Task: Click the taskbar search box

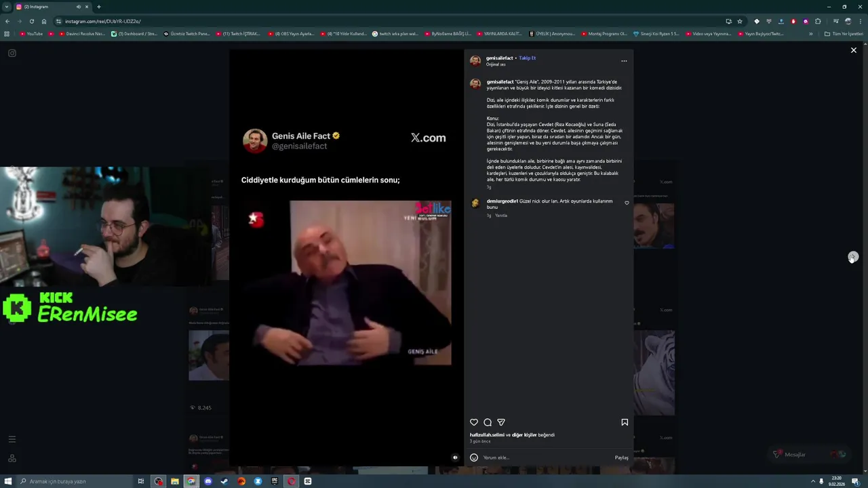Action: [75, 481]
